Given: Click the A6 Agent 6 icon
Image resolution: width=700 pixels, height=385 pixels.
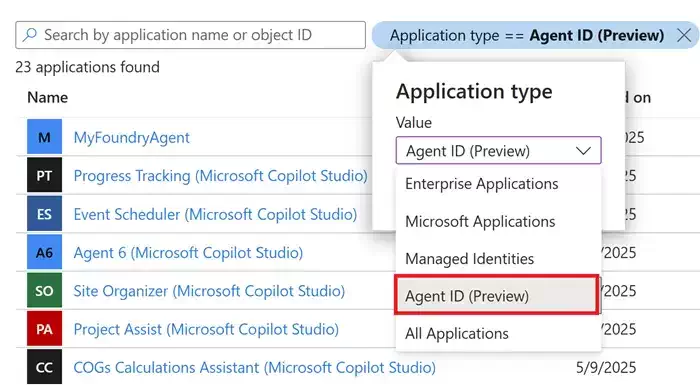Looking at the screenshot, I should pos(44,252).
